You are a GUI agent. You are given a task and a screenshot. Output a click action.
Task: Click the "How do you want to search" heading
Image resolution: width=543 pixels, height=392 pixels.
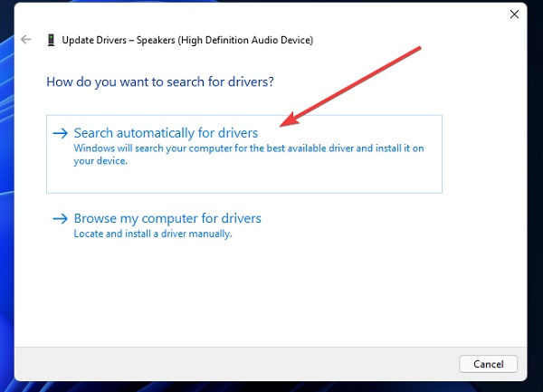(160, 82)
